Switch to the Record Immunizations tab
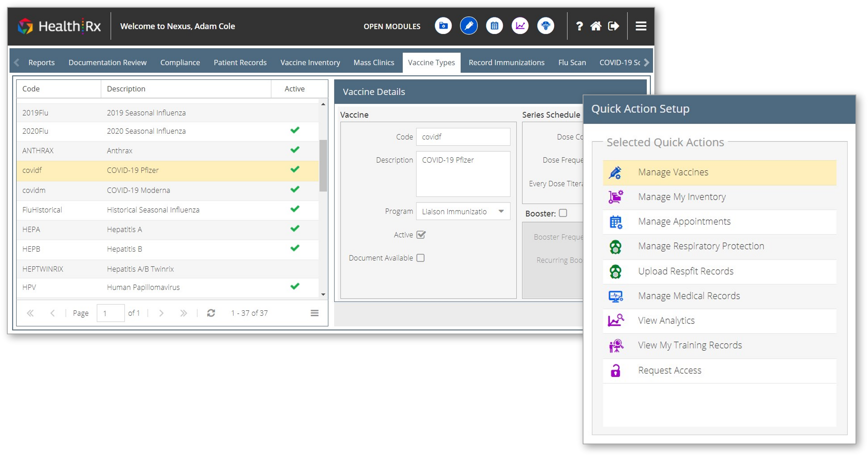868x456 pixels. pos(506,63)
